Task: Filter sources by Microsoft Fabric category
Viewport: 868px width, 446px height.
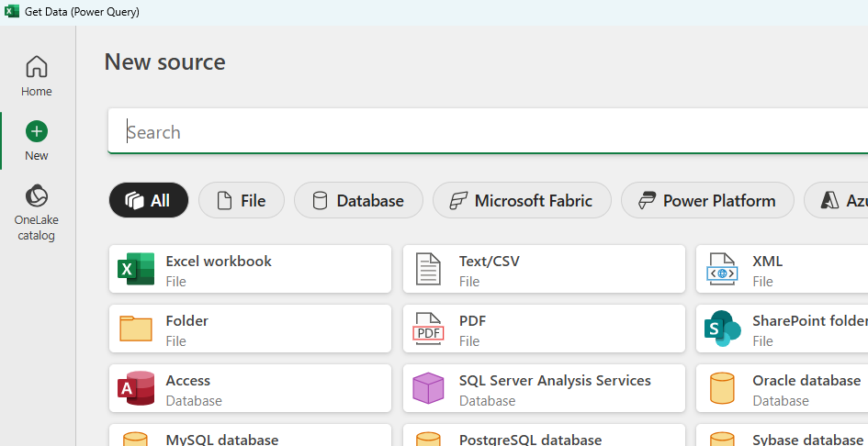Action: point(522,200)
